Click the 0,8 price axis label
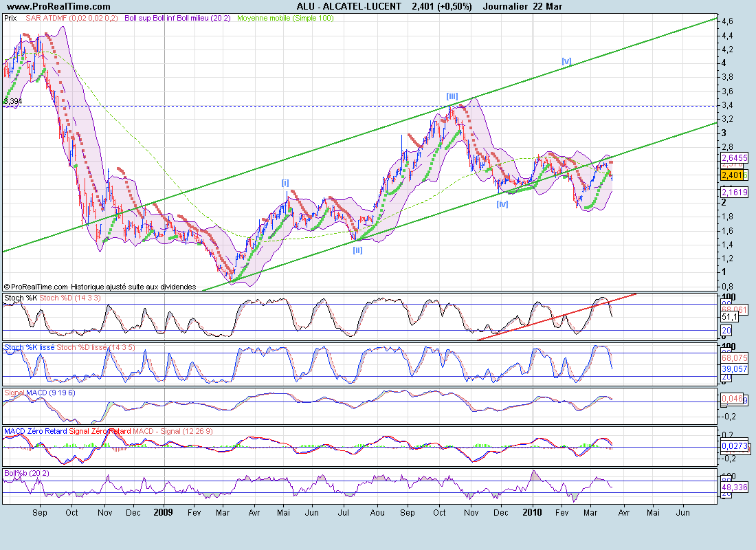 click(727, 287)
